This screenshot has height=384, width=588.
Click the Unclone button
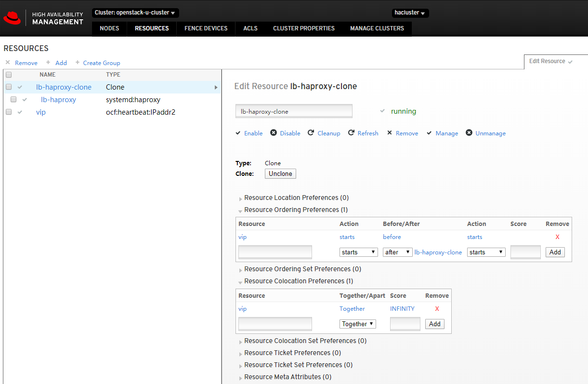pos(280,173)
